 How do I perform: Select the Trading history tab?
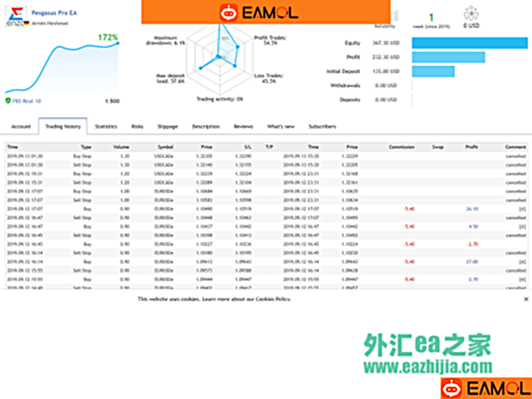coord(63,126)
